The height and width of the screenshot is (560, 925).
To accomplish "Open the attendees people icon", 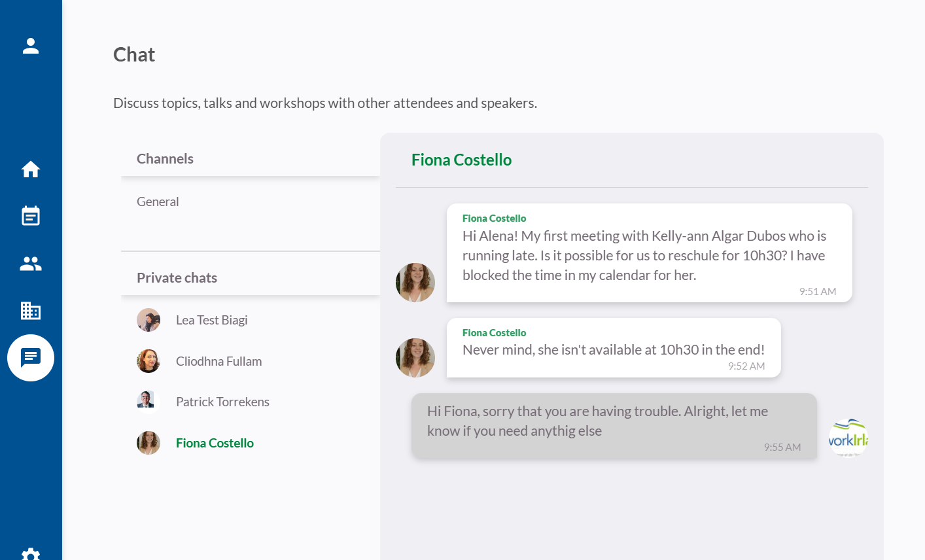I will (31, 264).
